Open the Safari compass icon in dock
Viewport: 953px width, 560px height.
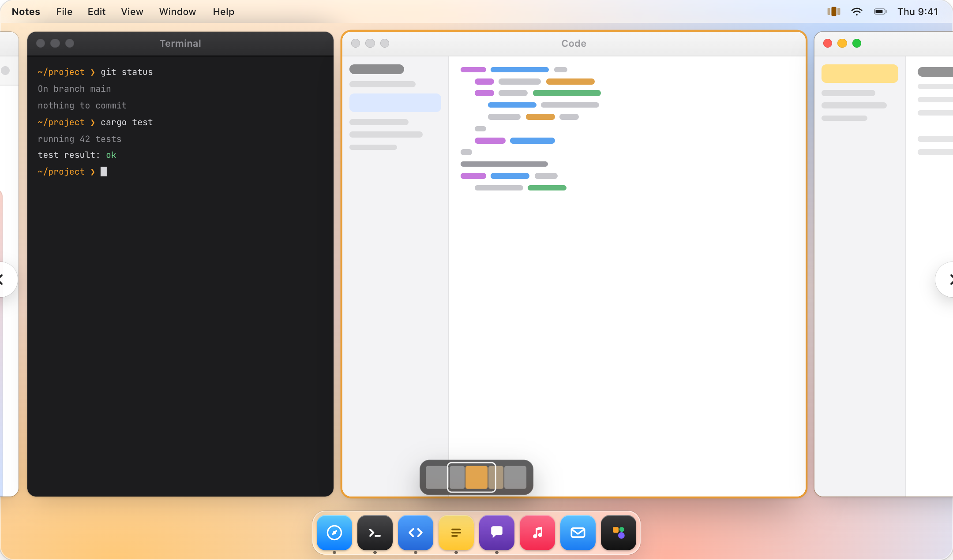pos(334,533)
